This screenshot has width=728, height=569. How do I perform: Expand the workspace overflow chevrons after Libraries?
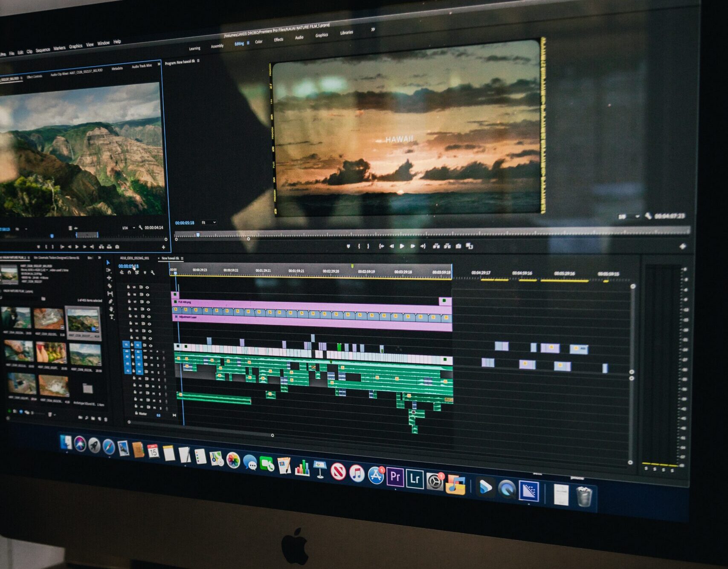[373, 29]
